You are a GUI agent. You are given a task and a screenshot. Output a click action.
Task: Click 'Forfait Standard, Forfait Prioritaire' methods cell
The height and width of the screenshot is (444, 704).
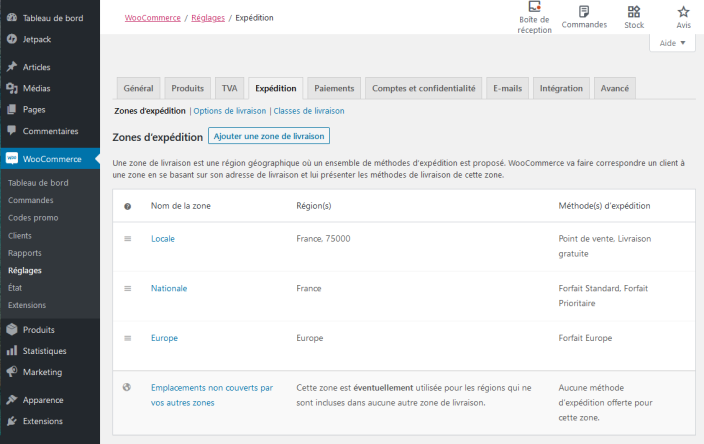coord(603,296)
